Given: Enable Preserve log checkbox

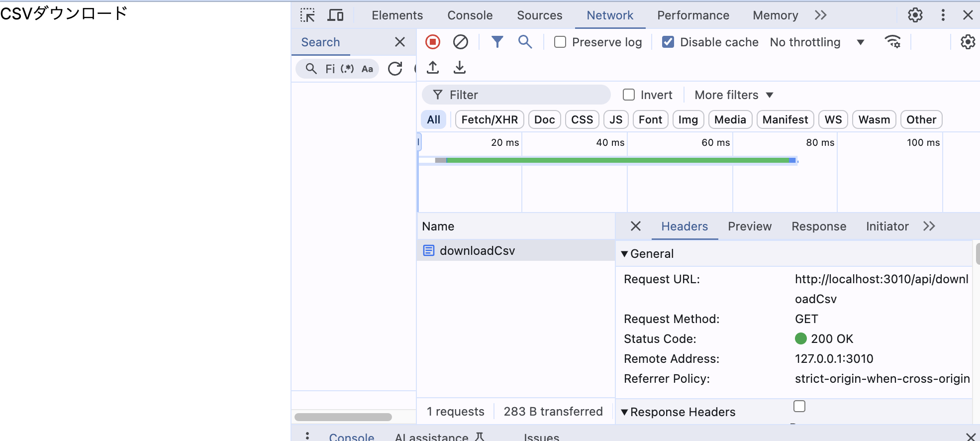Looking at the screenshot, I should [560, 42].
